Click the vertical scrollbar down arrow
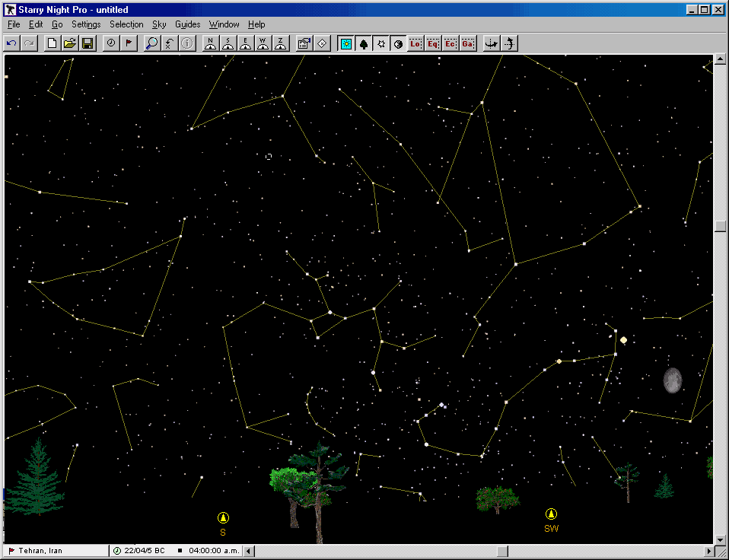The width and height of the screenshot is (729, 560). 720,539
